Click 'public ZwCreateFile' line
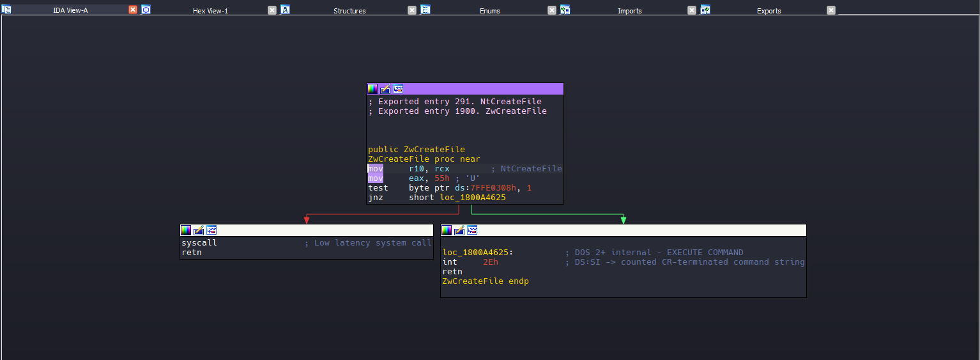The height and width of the screenshot is (360, 980). [x=417, y=150]
